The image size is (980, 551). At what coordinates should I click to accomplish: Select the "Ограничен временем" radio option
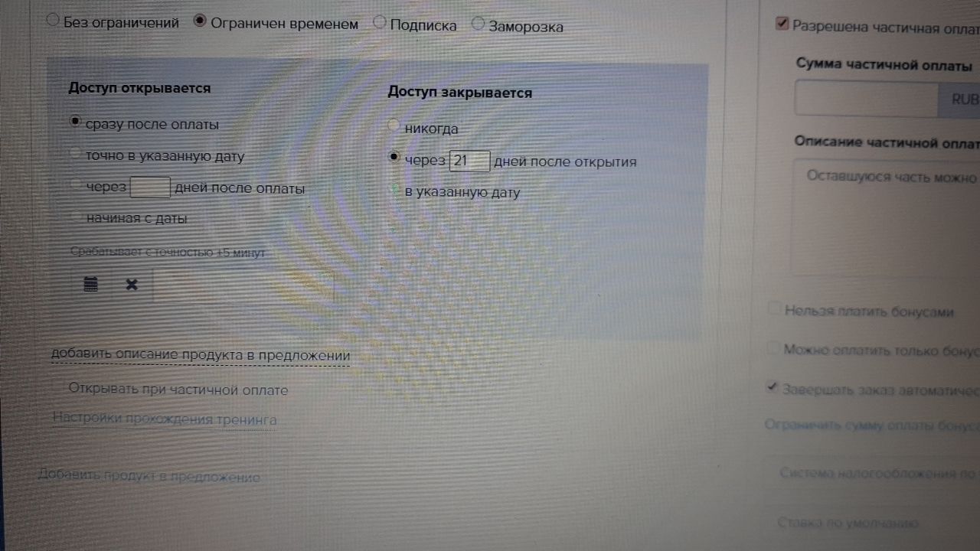coord(201,21)
